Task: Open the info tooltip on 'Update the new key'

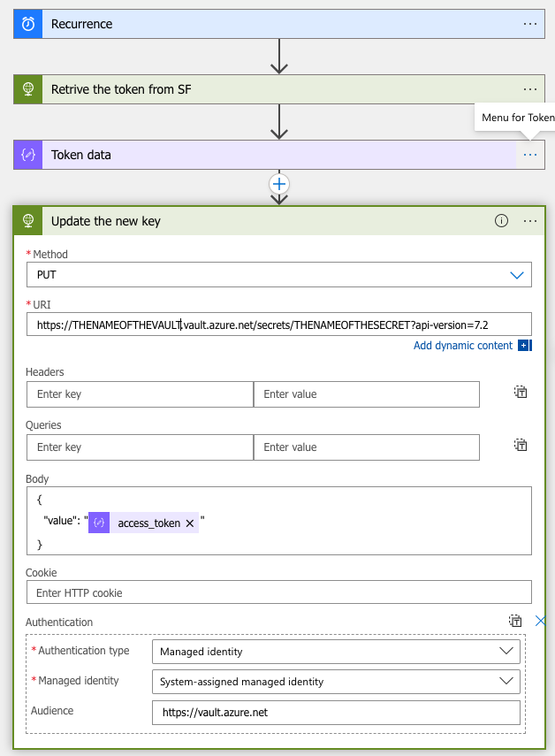Action: pos(501,221)
